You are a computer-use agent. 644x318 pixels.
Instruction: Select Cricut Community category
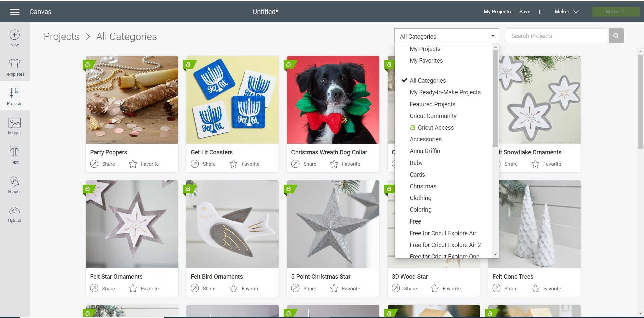pos(433,116)
